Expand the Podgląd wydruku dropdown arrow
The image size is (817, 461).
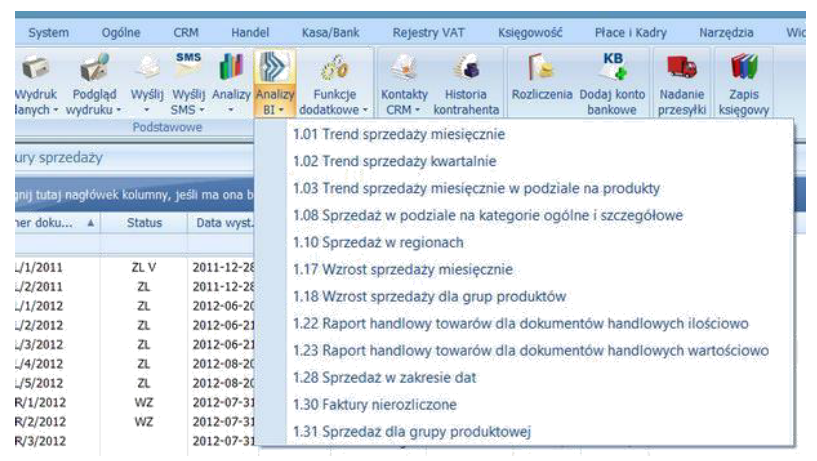click(x=96, y=108)
